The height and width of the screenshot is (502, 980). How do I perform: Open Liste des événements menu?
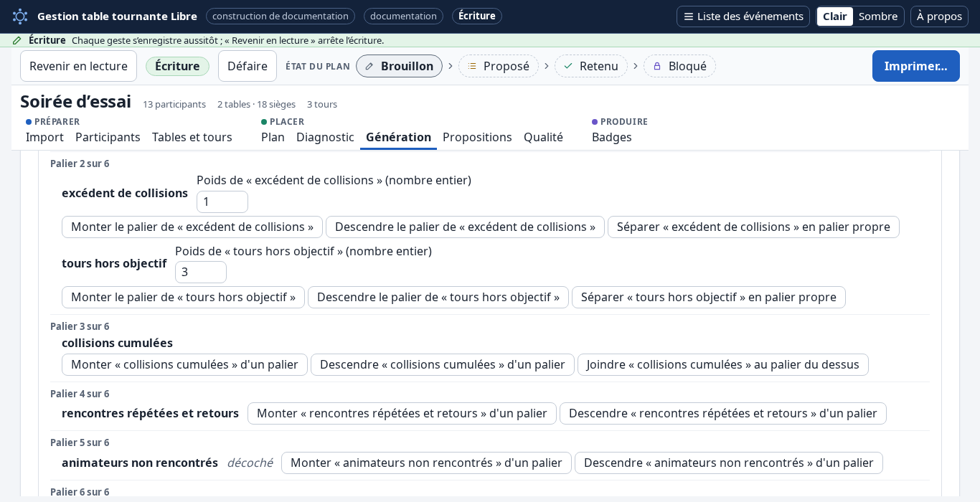click(x=743, y=16)
